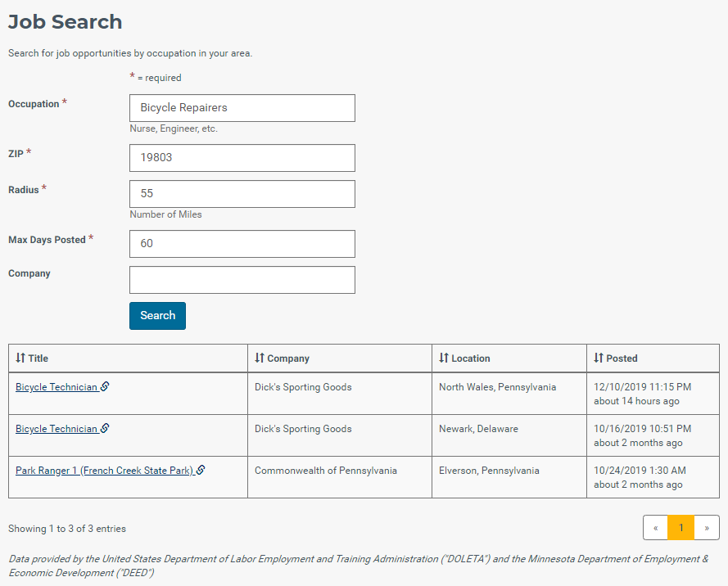This screenshot has height=586, width=728.
Task: Sort table by Posted column arrows
Action: [598, 358]
